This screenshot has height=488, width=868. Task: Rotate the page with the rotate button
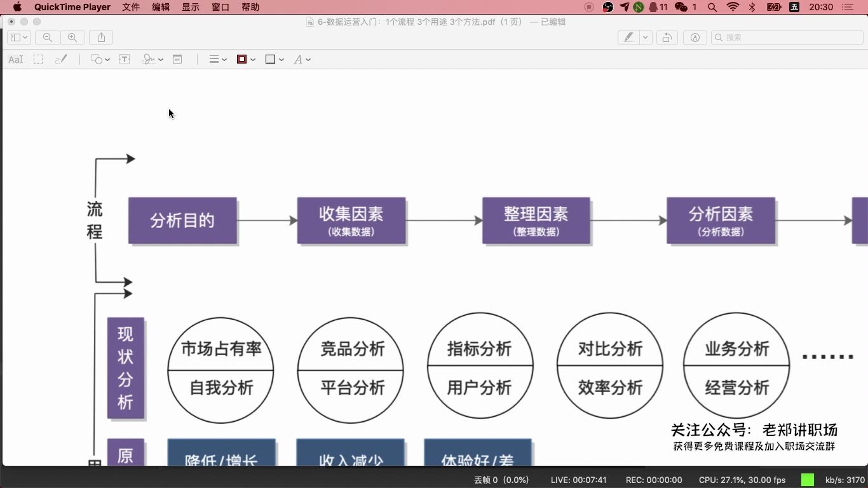(x=667, y=37)
